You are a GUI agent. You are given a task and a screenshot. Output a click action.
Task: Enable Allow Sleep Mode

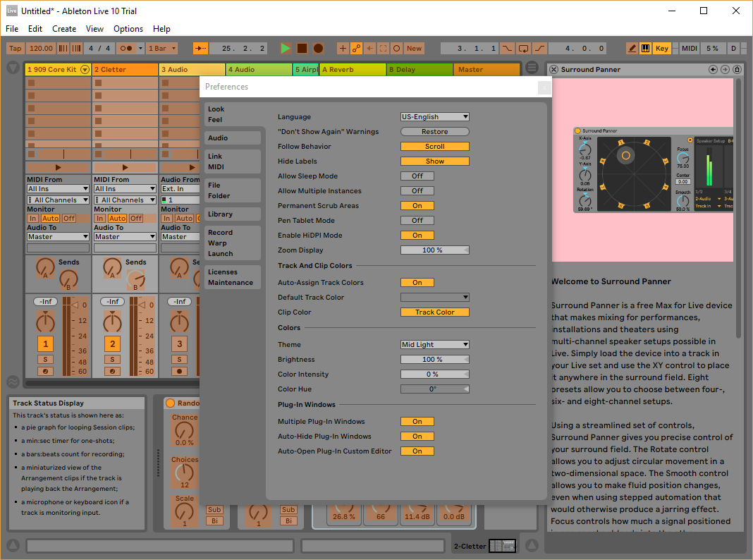click(x=417, y=176)
